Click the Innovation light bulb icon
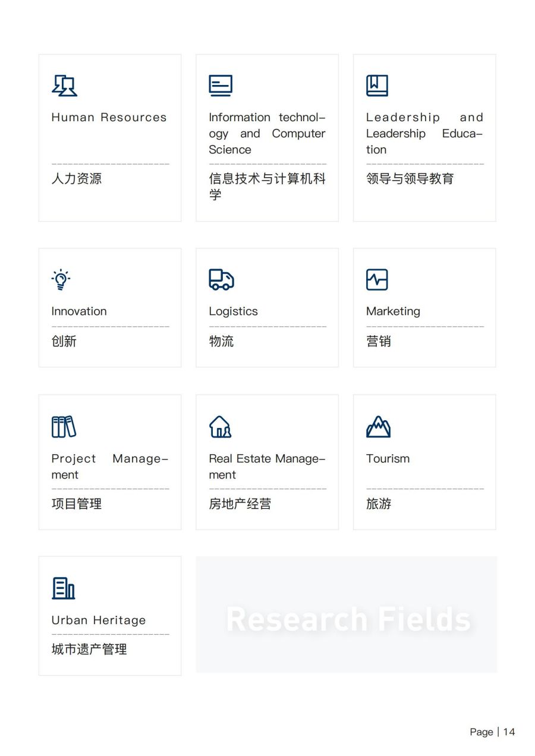The width and height of the screenshot is (535, 756). coord(61,280)
